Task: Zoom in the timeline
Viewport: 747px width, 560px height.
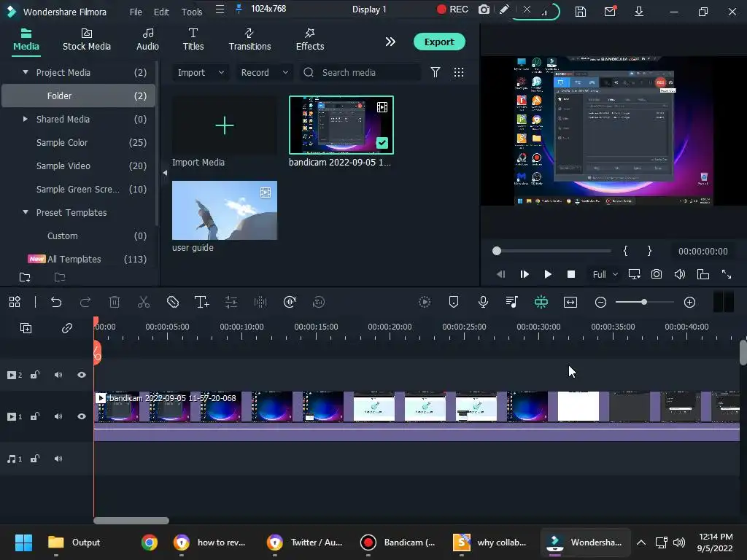Action: tap(689, 303)
